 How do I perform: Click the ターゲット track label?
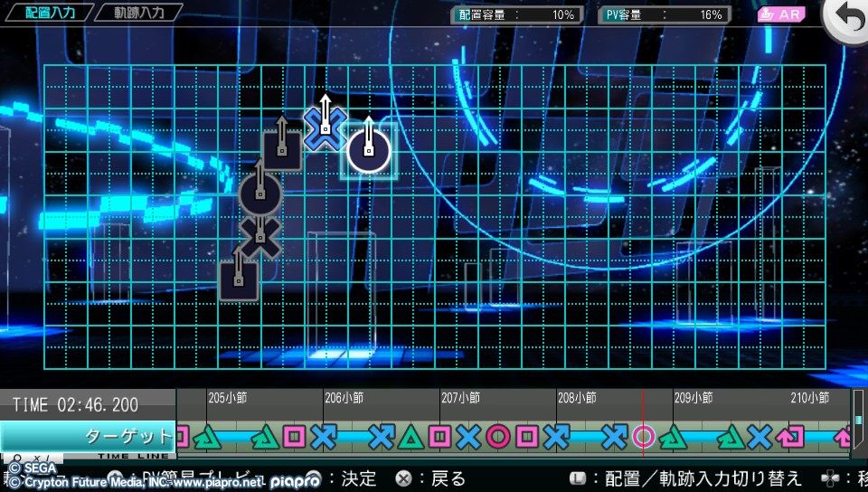[88, 437]
